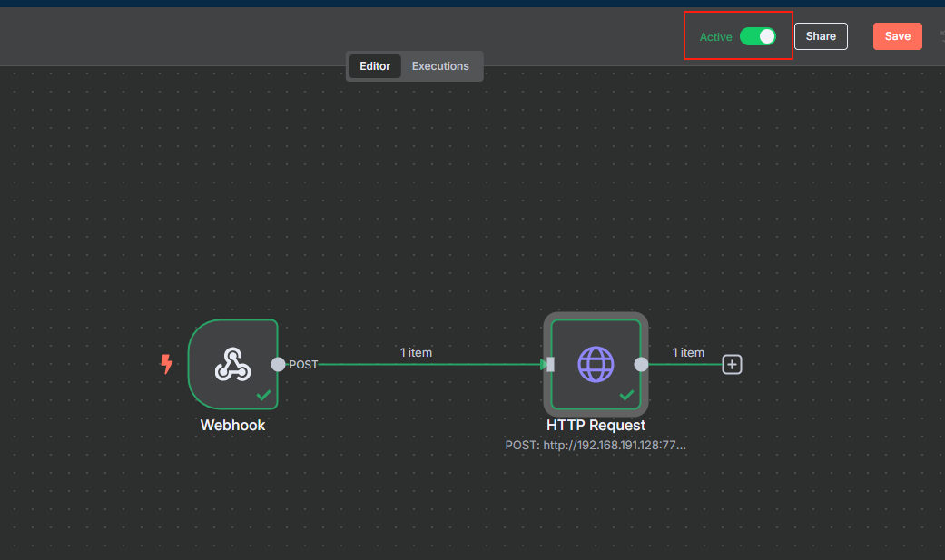
Task: Click the red lightning trigger icon
Action: 166,364
